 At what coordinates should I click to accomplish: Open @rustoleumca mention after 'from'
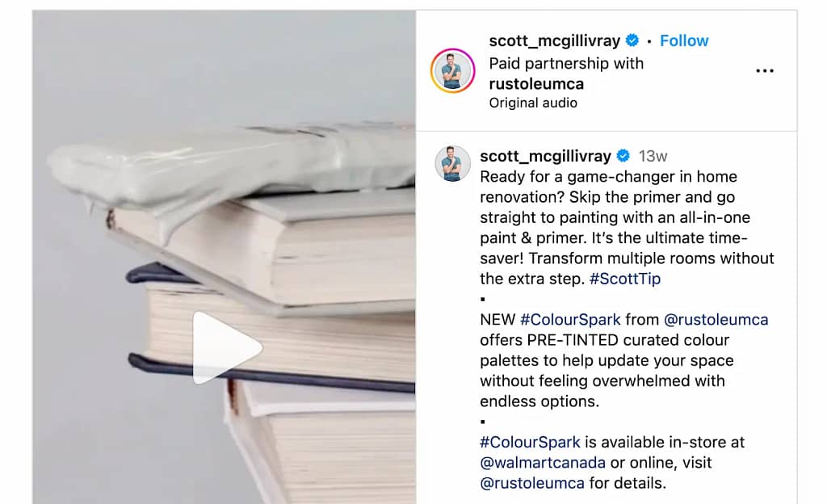click(716, 320)
